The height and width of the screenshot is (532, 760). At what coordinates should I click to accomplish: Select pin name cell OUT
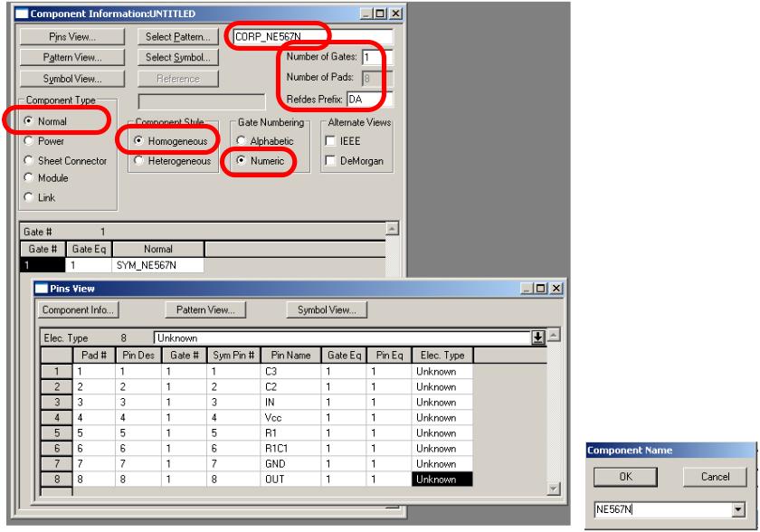(x=290, y=480)
